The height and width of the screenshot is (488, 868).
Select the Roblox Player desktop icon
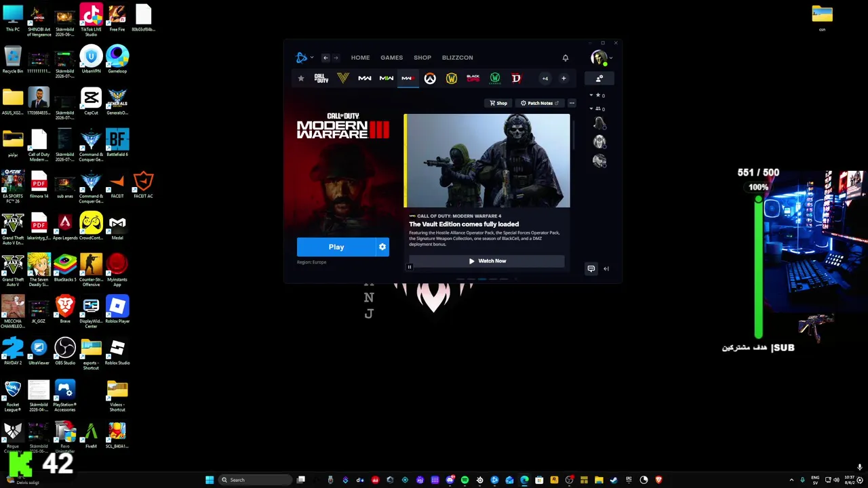pyautogui.click(x=117, y=310)
